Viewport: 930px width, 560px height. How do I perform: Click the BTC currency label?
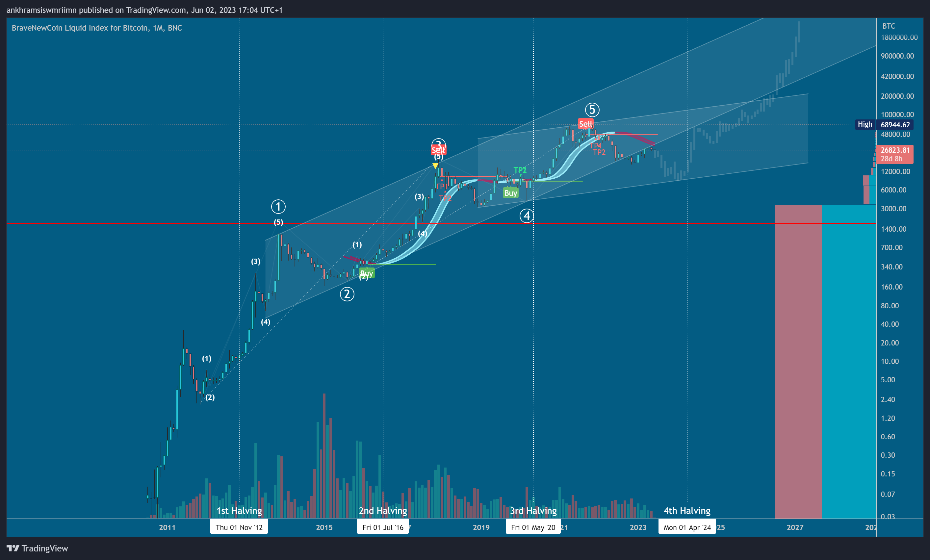(889, 26)
